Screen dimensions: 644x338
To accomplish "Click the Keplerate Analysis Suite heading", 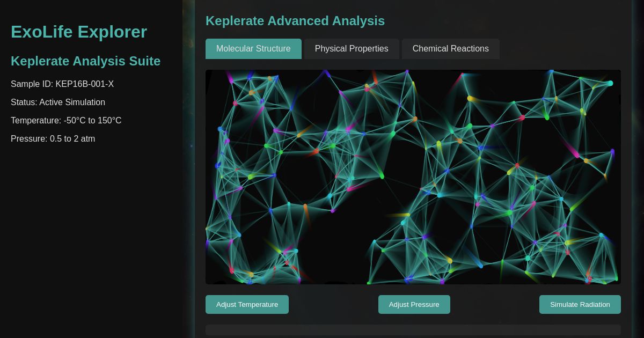I will 85,61.
